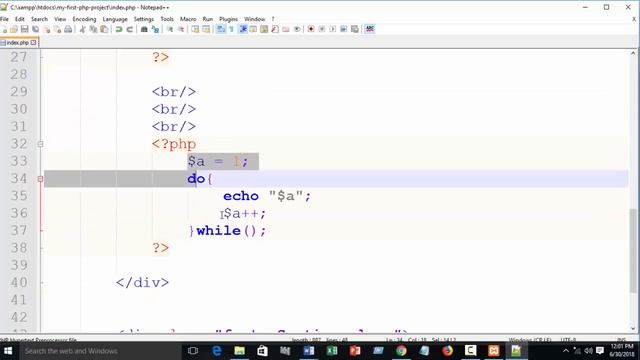Toggle the indent guide toolbar button

point(243,29)
